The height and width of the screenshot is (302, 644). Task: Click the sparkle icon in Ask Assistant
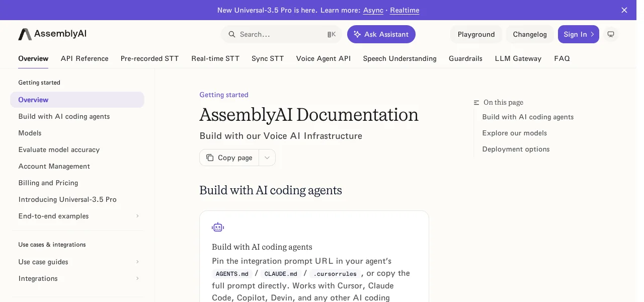point(357,34)
